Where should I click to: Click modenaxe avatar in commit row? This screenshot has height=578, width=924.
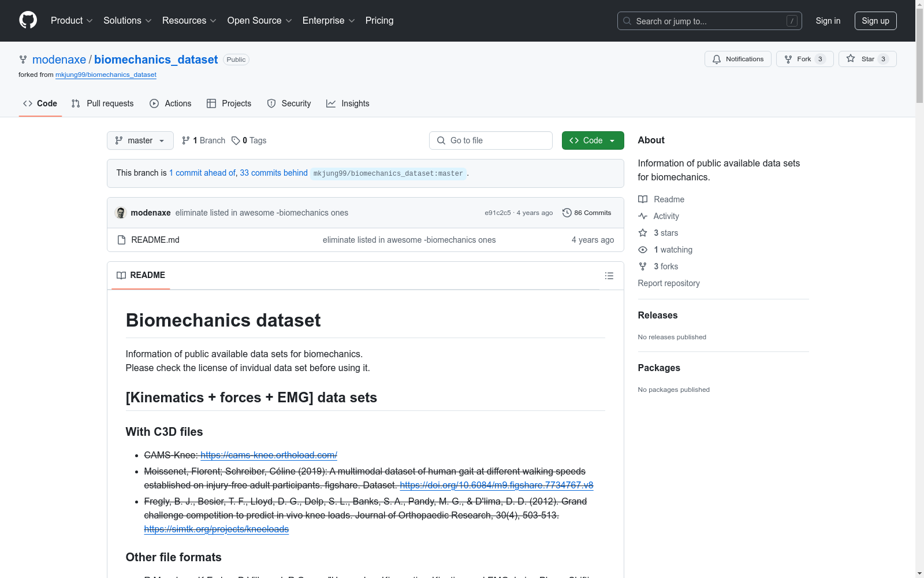click(x=121, y=213)
